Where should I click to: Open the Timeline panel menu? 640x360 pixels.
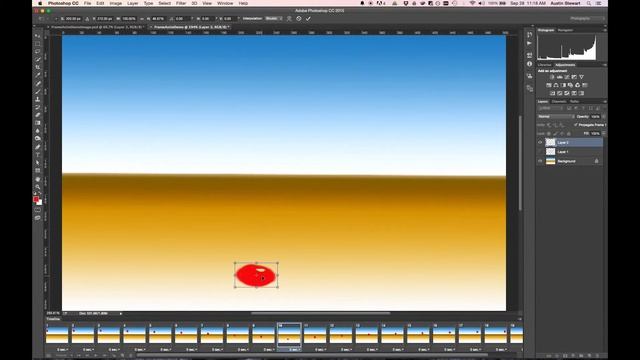pyautogui.click(x=520, y=319)
